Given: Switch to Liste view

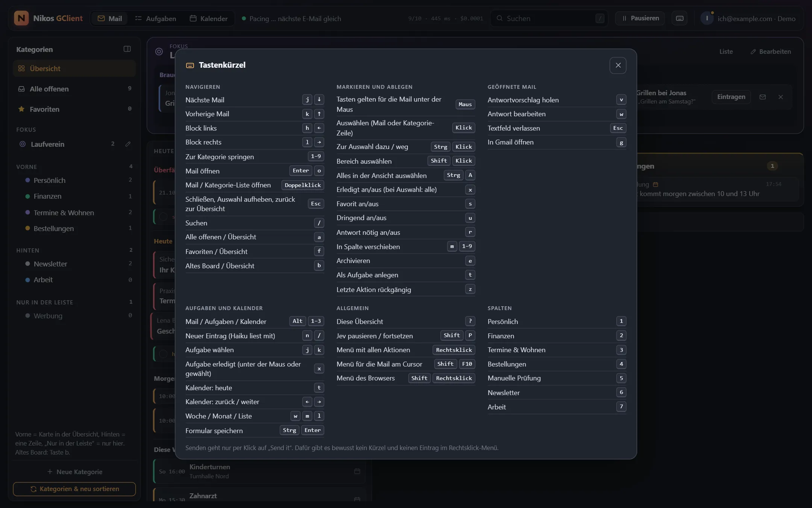Looking at the screenshot, I should point(726,52).
